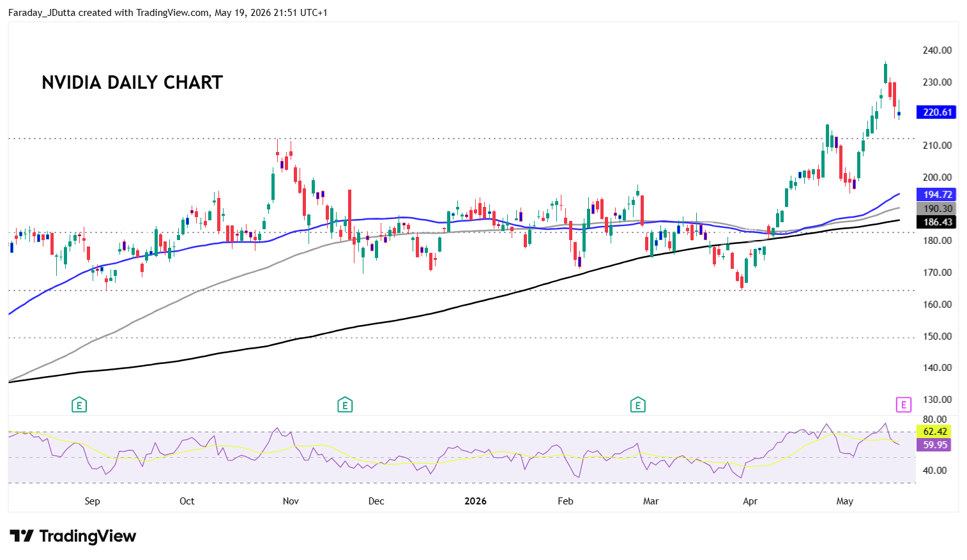Click the 230.00 price axis label

point(937,82)
